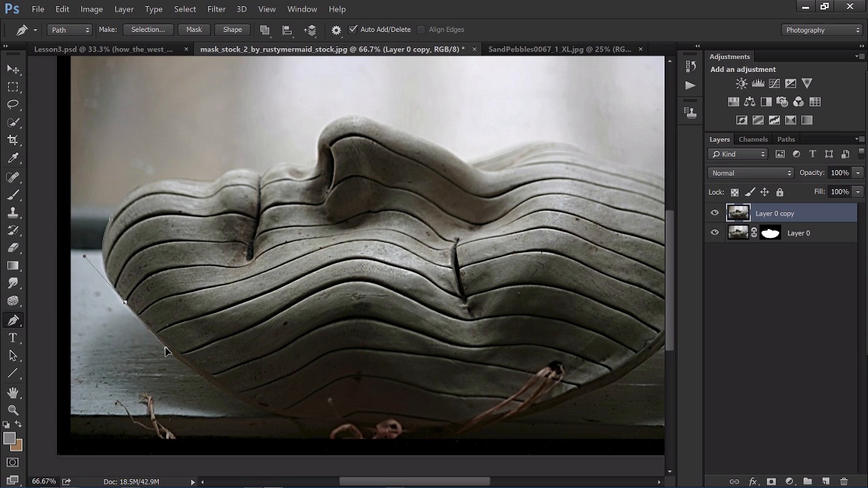This screenshot has height=488, width=868.
Task: Click the delete layer trash icon
Action: click(844, 481)
